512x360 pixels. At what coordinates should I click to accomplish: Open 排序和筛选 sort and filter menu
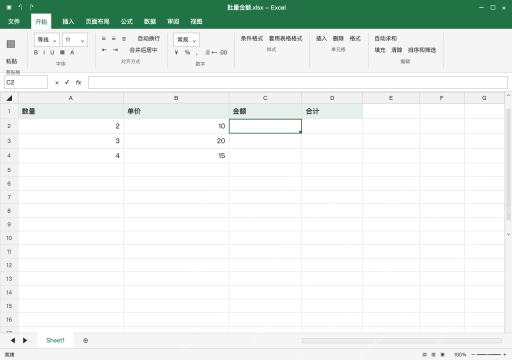(422, 50)
